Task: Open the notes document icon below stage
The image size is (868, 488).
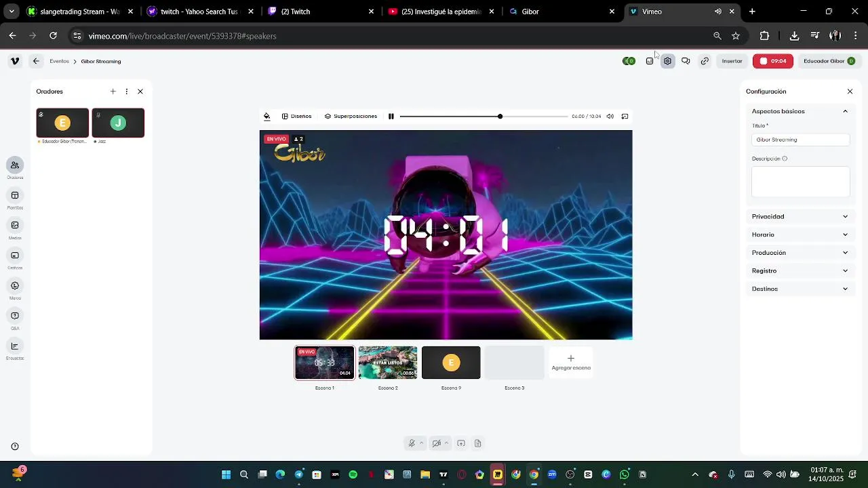Action: click(x=478, y=443)
